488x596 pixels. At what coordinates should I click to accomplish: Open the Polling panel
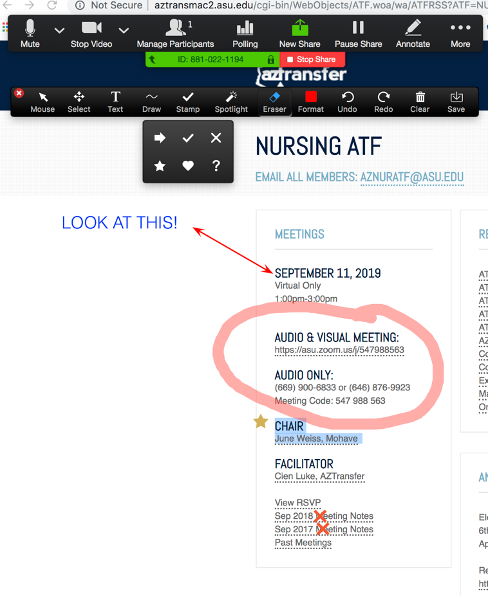[x=245, y=34]
